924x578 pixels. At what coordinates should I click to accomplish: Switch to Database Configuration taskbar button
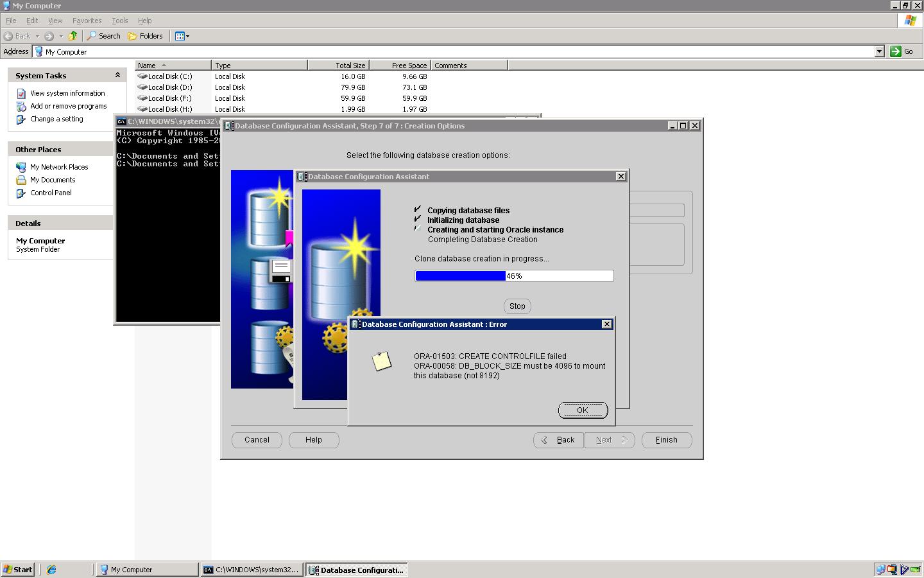[x=357, y=570]
